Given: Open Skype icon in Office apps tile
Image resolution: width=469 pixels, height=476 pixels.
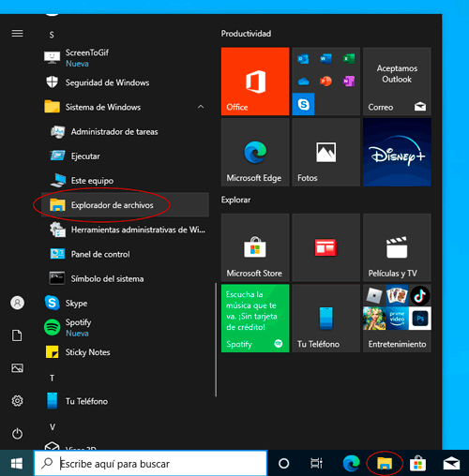Looking at the screenshot, I should [x=303, y=104].
